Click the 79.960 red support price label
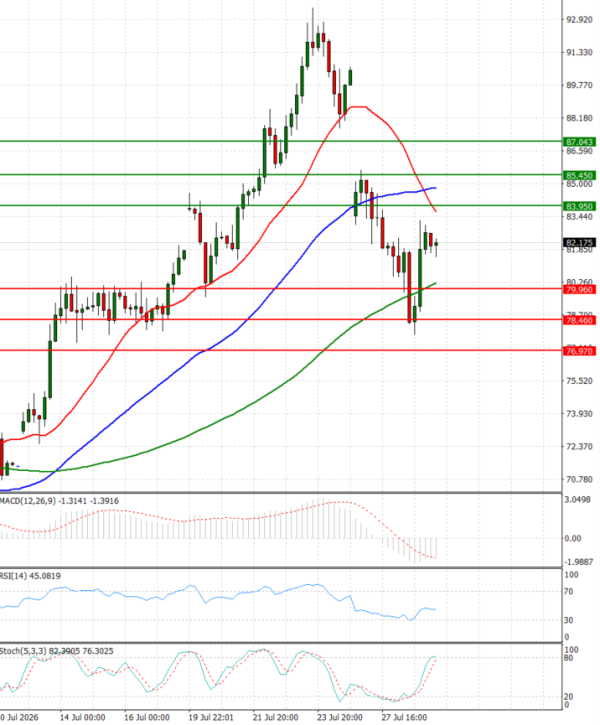This screenshot has width=600, height=725. pyautogui.click(x=579, y=289)
